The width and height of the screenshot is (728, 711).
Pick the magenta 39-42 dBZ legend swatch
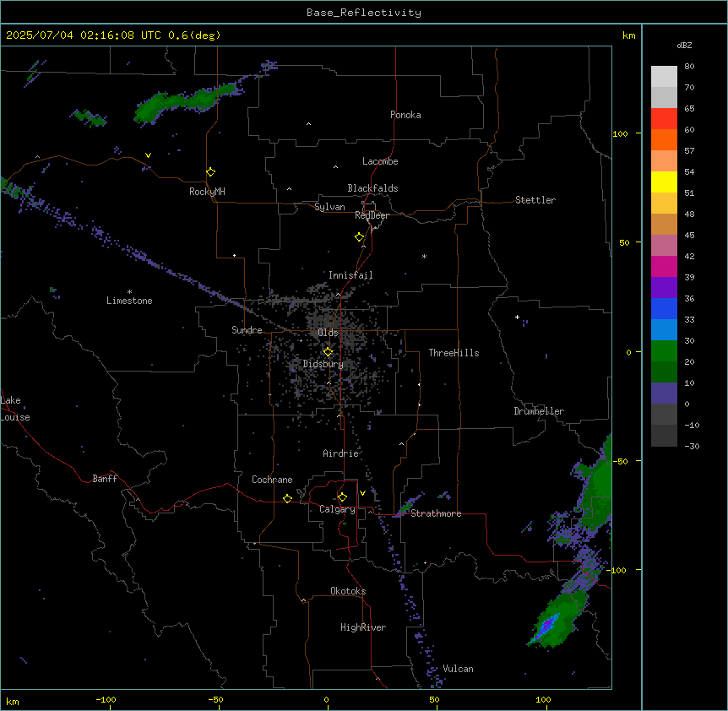[664, 266]
